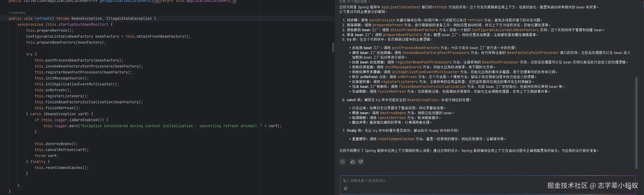Click the try keyword in the code
This screenshot has width=644, height=195.
29,54
